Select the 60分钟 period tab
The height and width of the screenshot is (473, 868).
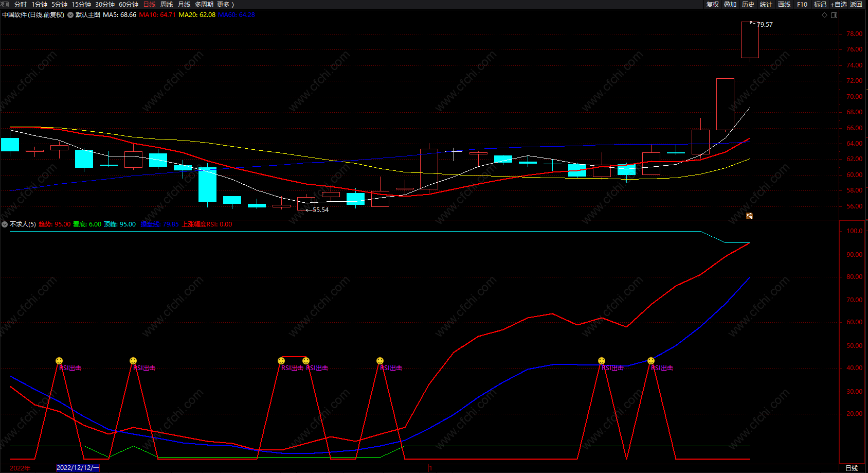129,4
